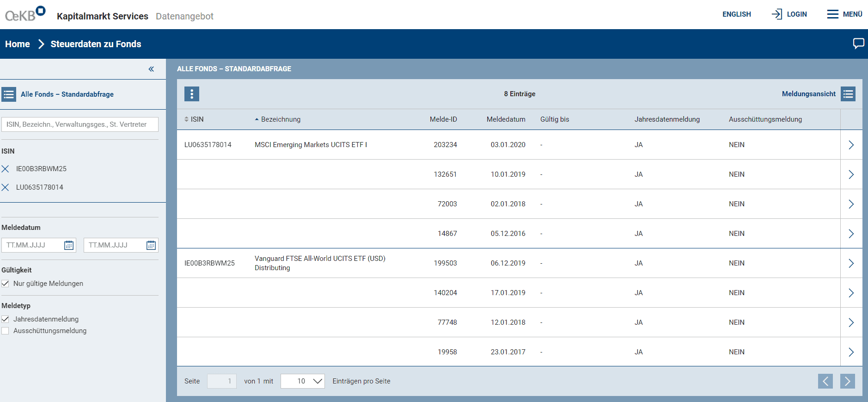This screenshot has height=402, width=868.
Task: Open the MENÜ label
Action: coord(853,14)
